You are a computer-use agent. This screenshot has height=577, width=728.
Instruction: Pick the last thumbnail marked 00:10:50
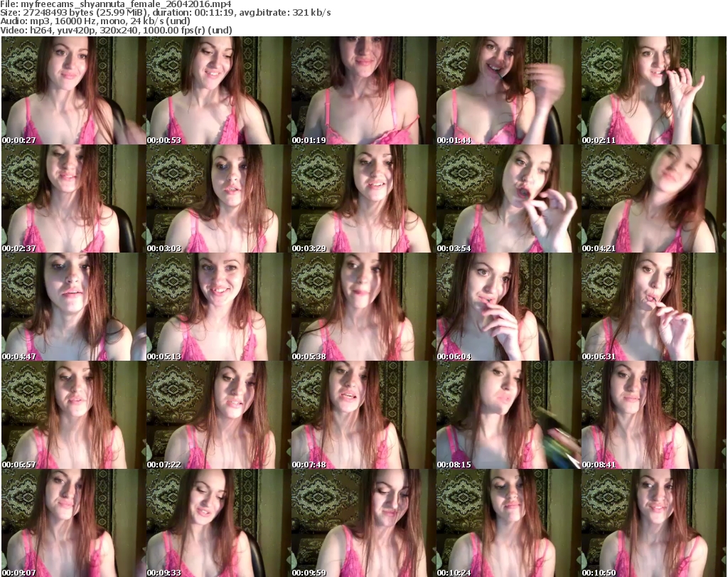tap(654, 523)
